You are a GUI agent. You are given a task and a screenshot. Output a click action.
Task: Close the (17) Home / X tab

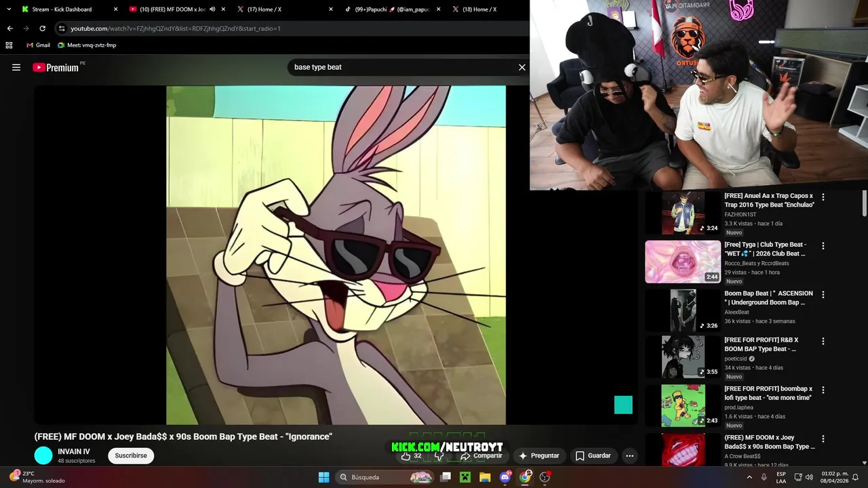click(x=331, y=9)
